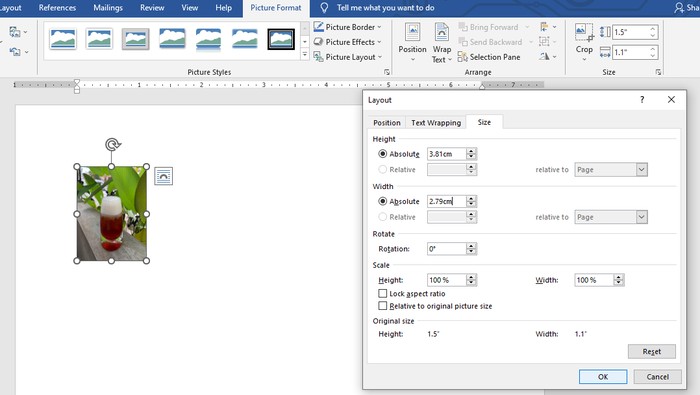Expand the Picture Styles gallery More arrow

305,54
